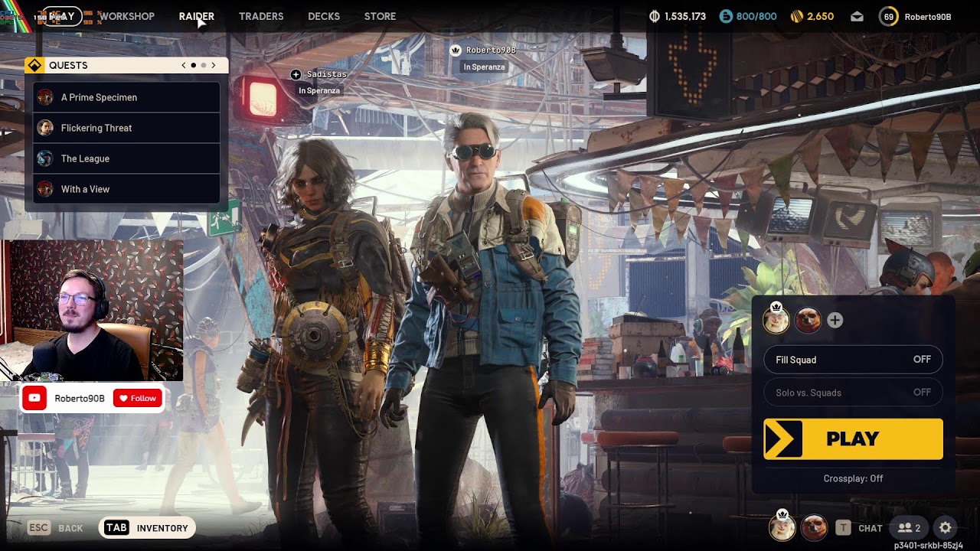Select the second squad member avatar in panel

pos(808,321)
